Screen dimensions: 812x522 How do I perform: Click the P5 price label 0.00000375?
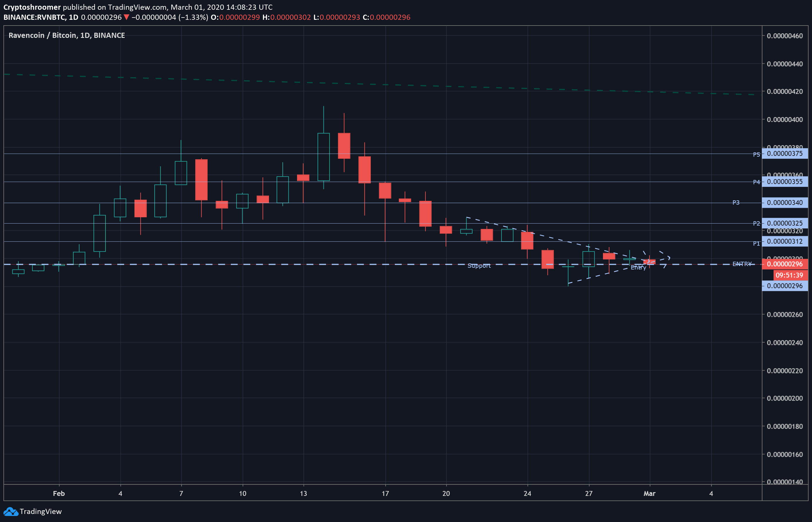pyautogui.click(x=784, y=154)
